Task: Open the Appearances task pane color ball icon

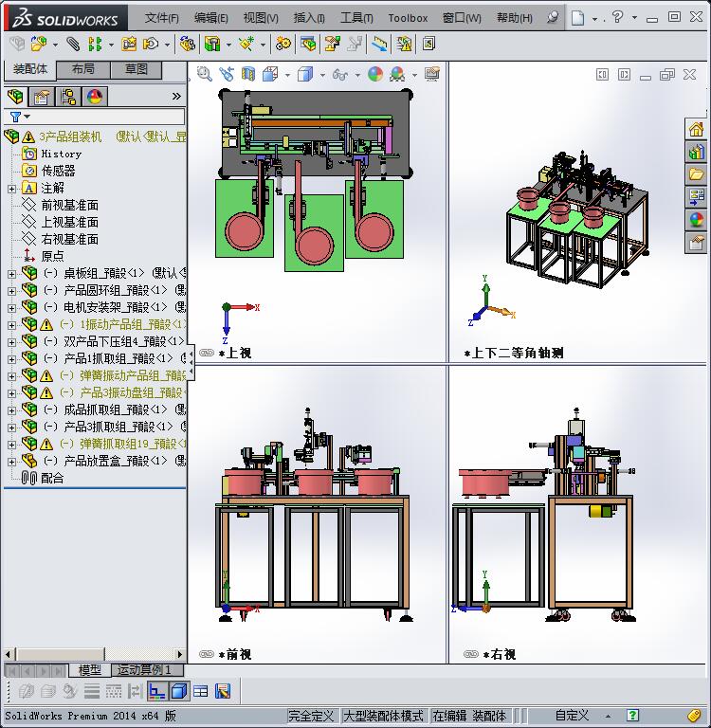Action: pos(696,219)
